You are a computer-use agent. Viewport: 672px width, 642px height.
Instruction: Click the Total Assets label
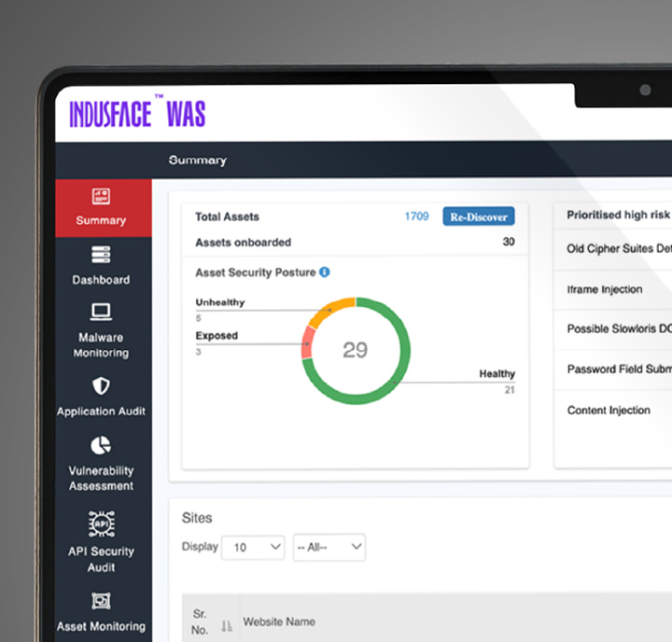(227, 216)
